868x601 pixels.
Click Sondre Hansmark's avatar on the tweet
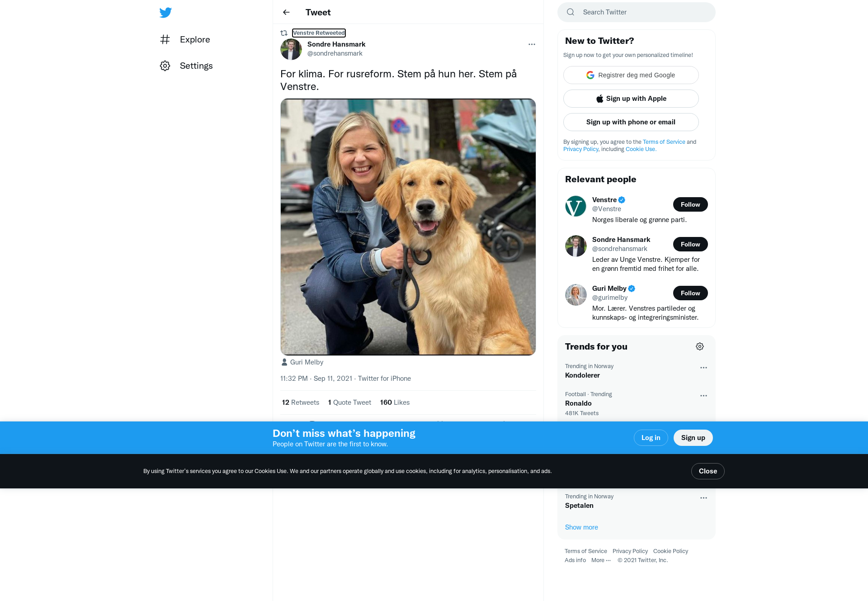(291, 49)
